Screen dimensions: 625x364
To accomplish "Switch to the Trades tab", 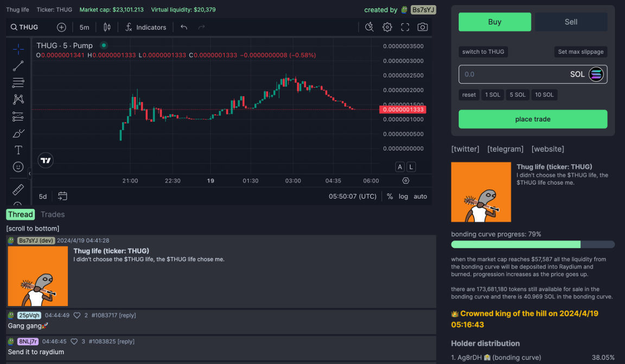I will pos(53,214).
